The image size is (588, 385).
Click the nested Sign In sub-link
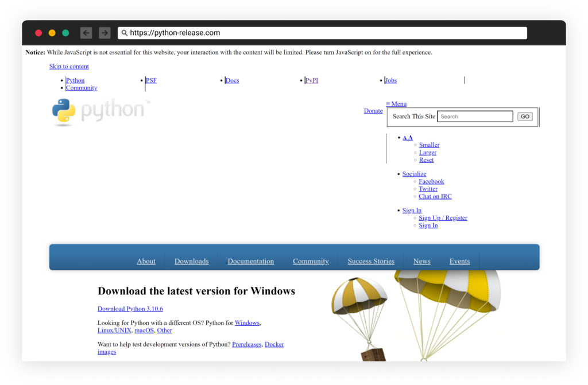coord(428,225)
